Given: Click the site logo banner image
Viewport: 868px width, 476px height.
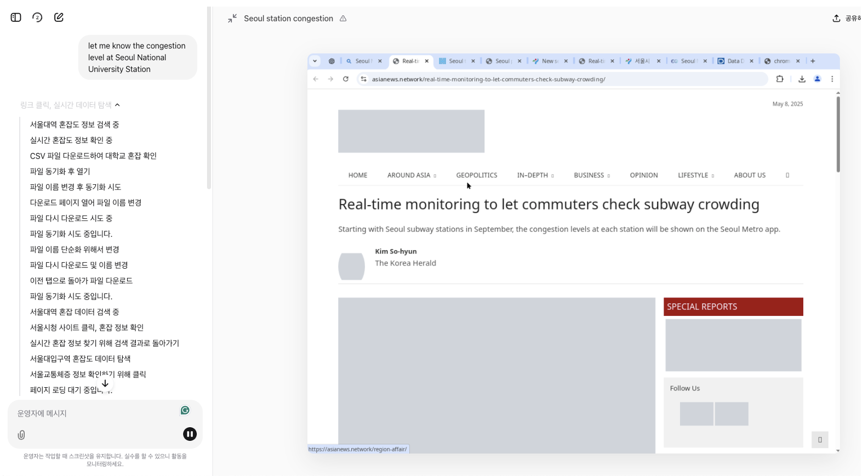Looking at the screenshot, I should tap(411, 131).
